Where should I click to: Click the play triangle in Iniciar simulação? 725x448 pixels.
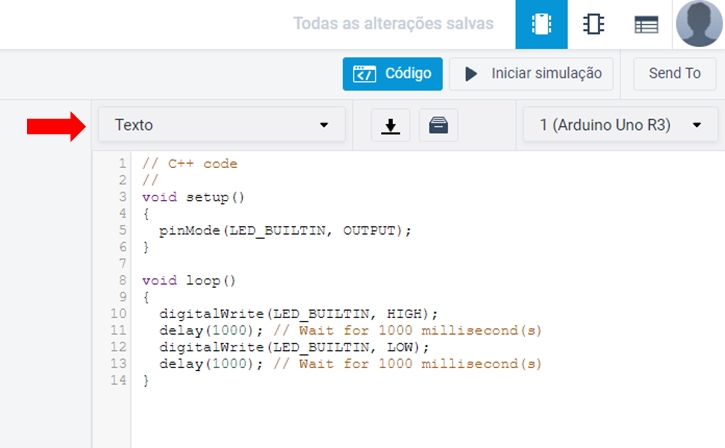point(471,74)
